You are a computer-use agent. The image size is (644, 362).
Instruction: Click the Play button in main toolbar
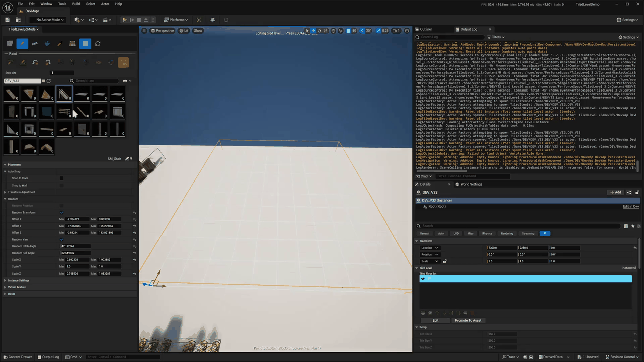124,20
